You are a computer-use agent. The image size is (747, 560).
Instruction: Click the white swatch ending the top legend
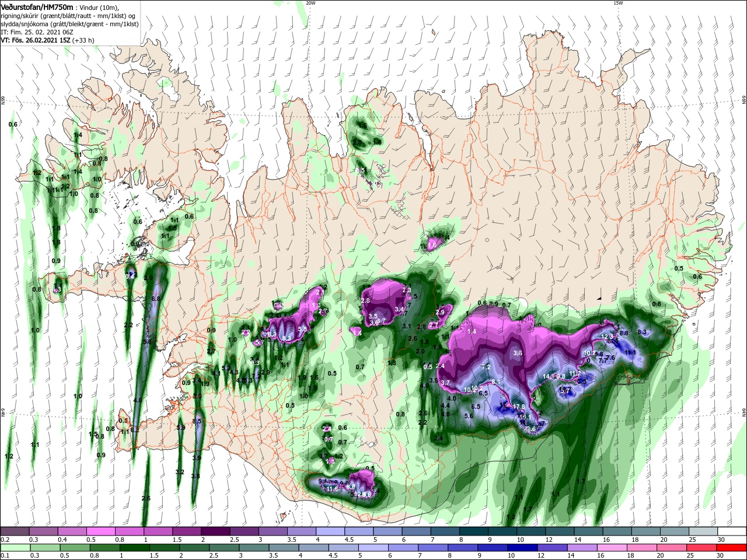point(732,531)
